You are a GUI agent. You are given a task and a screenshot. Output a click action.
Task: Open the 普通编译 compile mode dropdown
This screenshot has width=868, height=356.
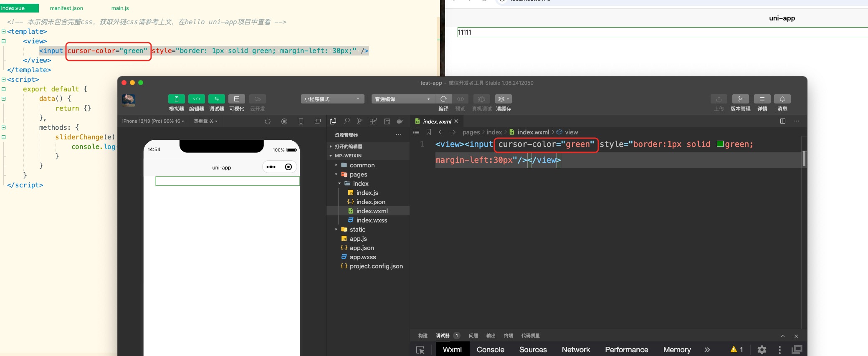pos(403,99)
